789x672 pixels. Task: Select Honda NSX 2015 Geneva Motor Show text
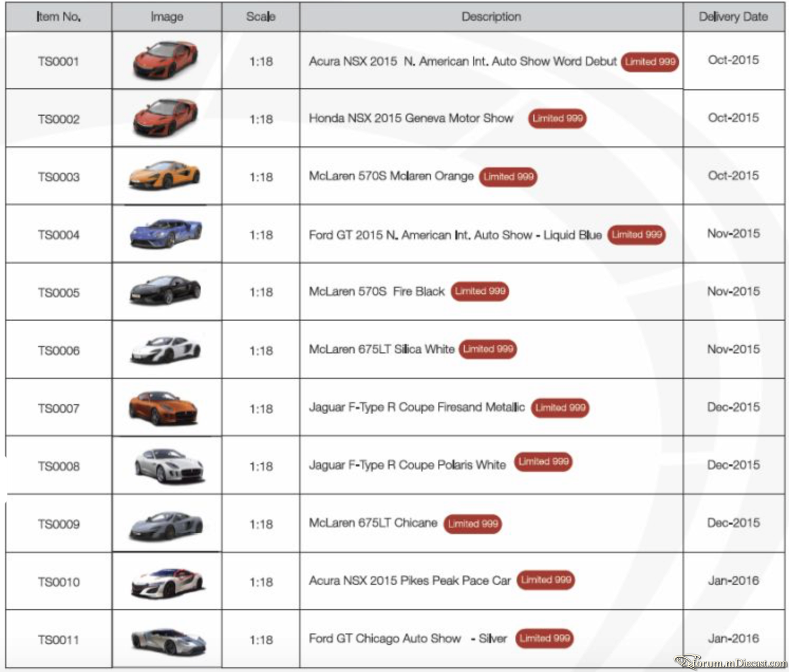click(411, 118)
